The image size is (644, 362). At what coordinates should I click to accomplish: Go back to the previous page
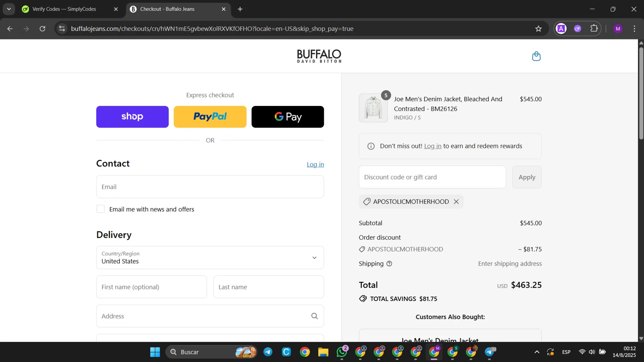(x=10, y=29)
